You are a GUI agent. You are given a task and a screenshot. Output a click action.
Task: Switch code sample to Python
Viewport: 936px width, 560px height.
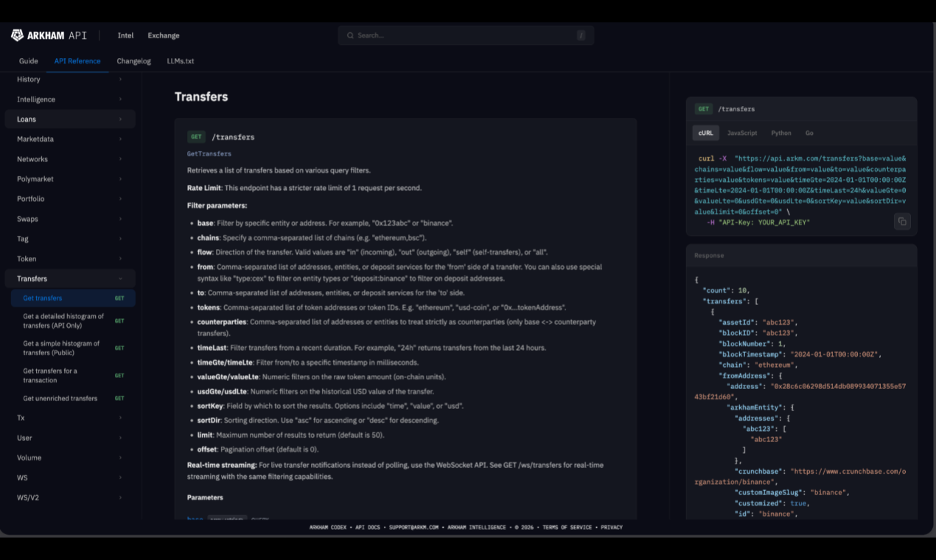coord(781,133)
